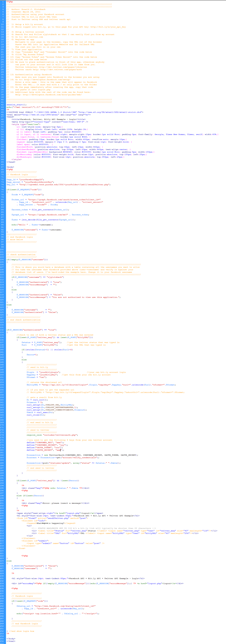Click the echo xml version line

coord(38,107)
